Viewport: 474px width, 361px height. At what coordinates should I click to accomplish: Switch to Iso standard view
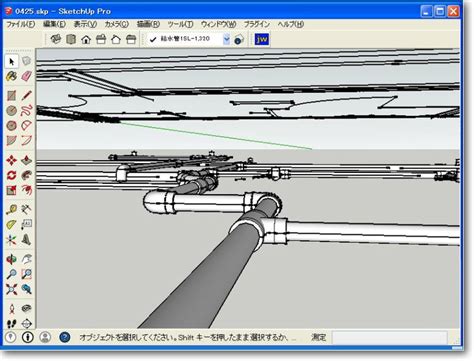pyautogui.click(x=56, y=39)
